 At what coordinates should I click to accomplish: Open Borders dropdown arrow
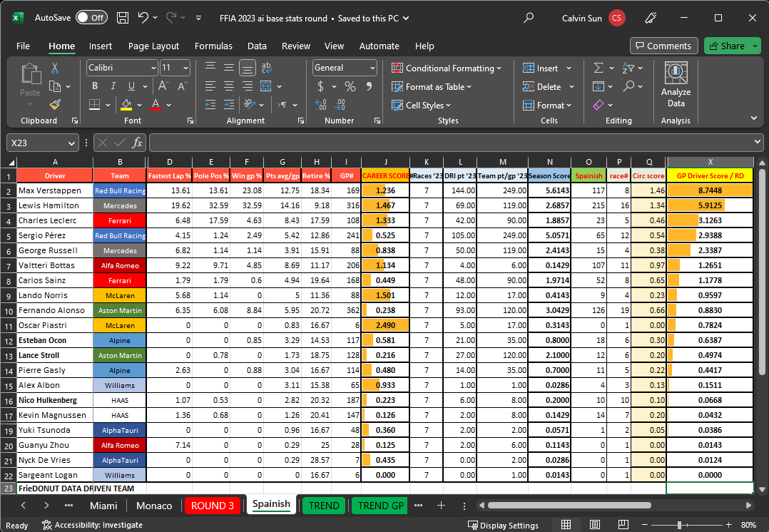tap(108, 105)
